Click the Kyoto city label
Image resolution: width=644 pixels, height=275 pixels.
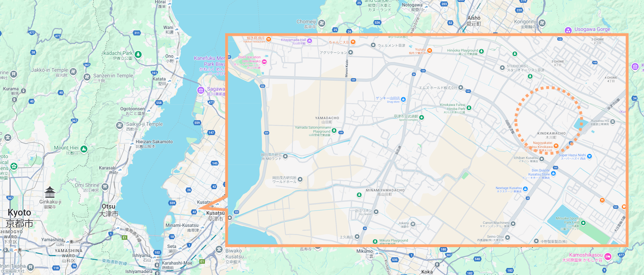pyautogui.click(x=19, y=213)
